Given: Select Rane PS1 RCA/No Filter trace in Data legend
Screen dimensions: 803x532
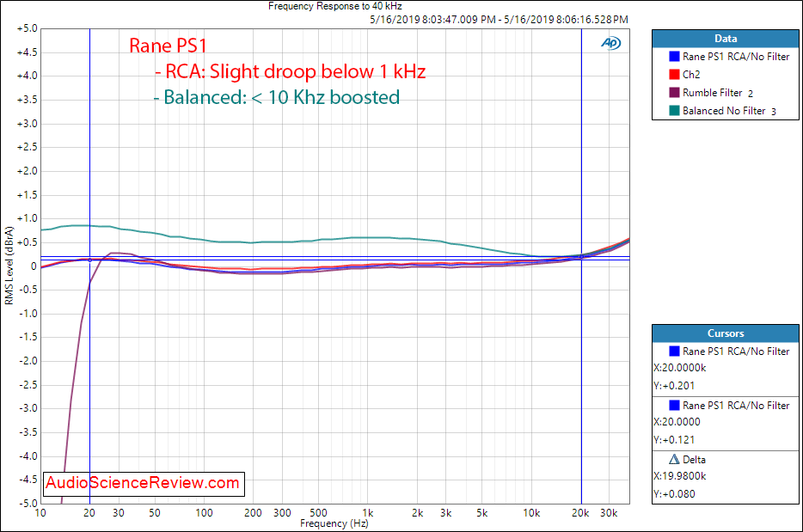Looking at the screenshot, I should pos(736,57).
